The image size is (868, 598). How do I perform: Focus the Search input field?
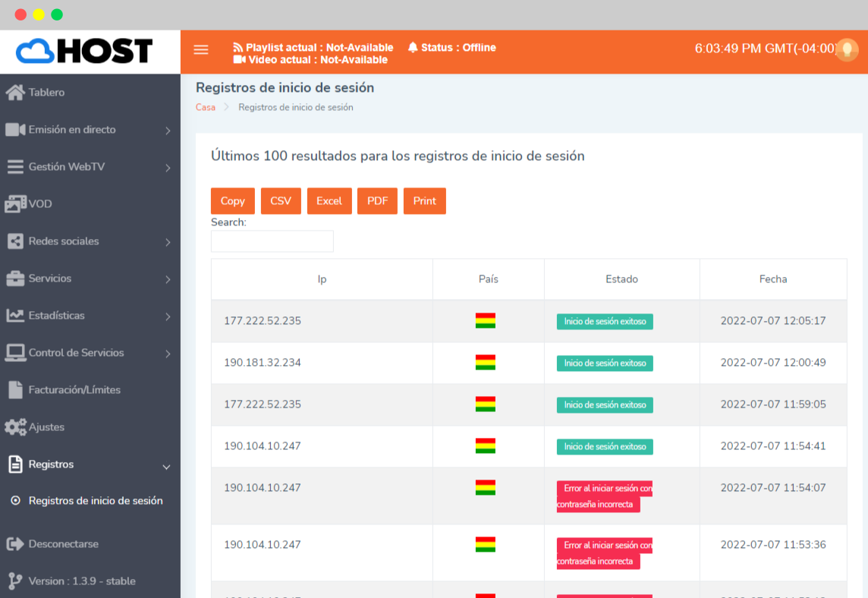point(272,241)
